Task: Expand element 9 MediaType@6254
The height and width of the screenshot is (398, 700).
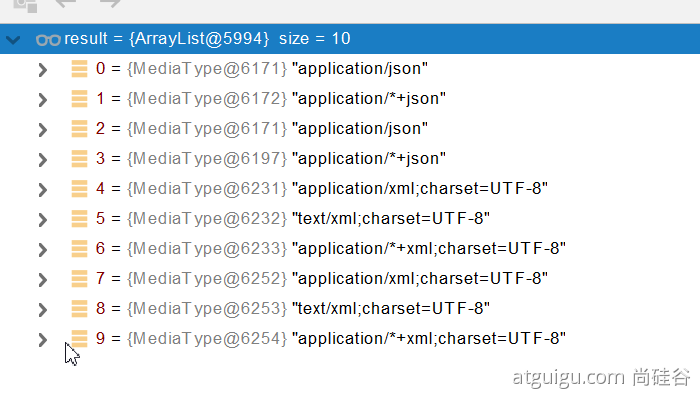Action: point(43,340)
